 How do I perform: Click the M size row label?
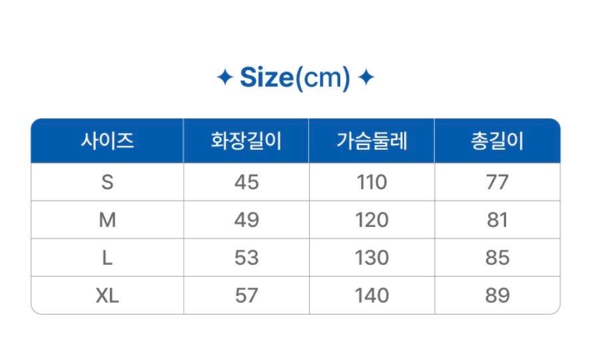107,220
